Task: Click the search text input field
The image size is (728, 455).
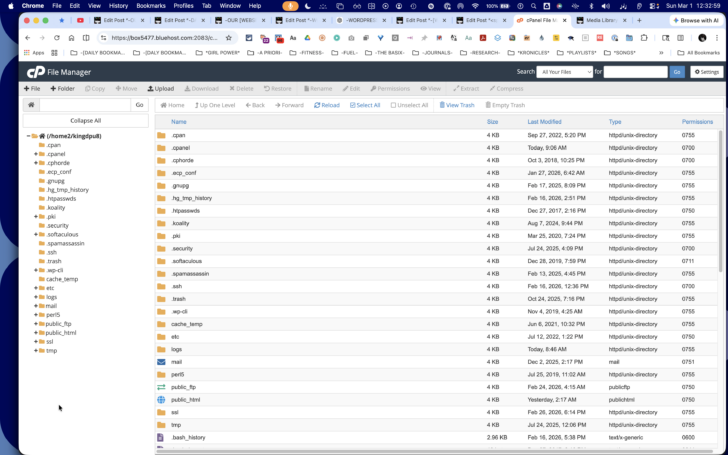Action: (636, 72)
